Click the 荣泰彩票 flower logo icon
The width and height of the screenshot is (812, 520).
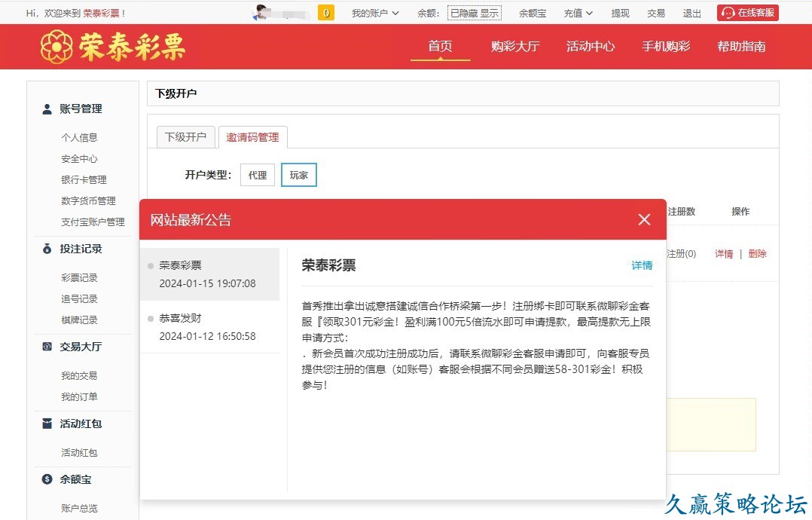pyautogui.click(x=56, y=47)
